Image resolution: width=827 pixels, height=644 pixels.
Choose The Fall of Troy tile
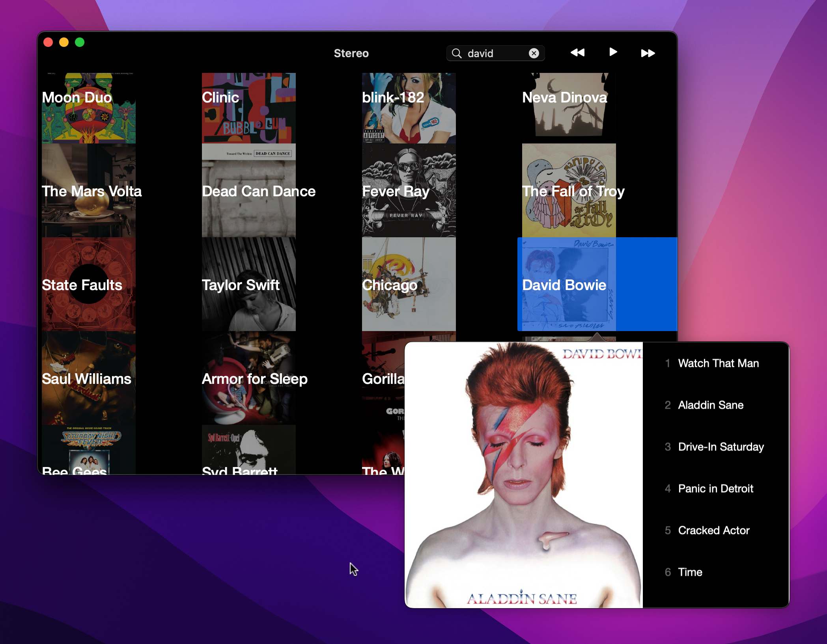[569, 190]
